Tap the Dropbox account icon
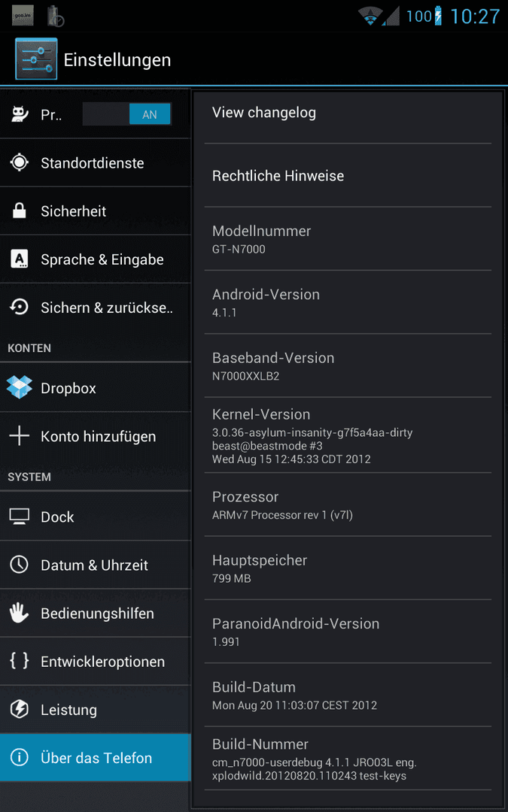The image size is (508, 812). (x=19, y=387)
